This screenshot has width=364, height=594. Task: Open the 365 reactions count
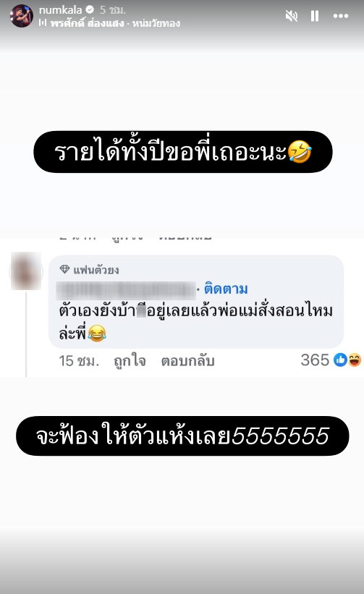point(315,360)
